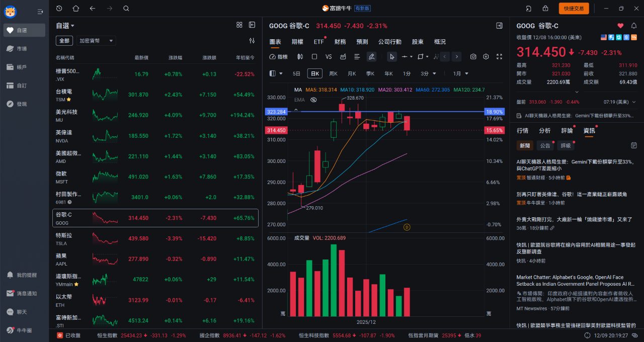Switch to the 期權 options tab

pyautogui.click(x=297, y=42)
